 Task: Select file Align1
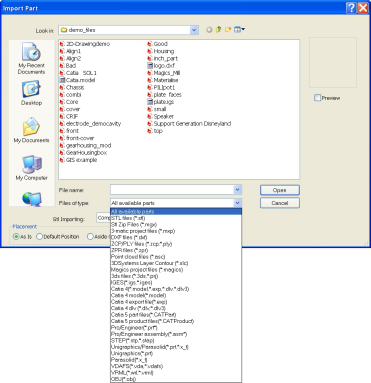pyautogui.click(x=73, y=51)
